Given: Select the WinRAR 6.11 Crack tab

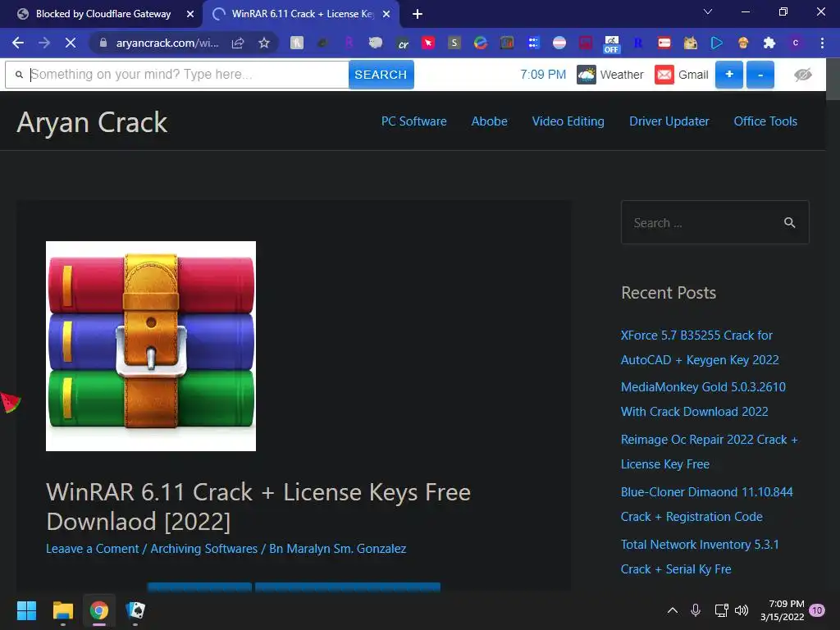Looking at the screenshot, I should click(302, 14).
